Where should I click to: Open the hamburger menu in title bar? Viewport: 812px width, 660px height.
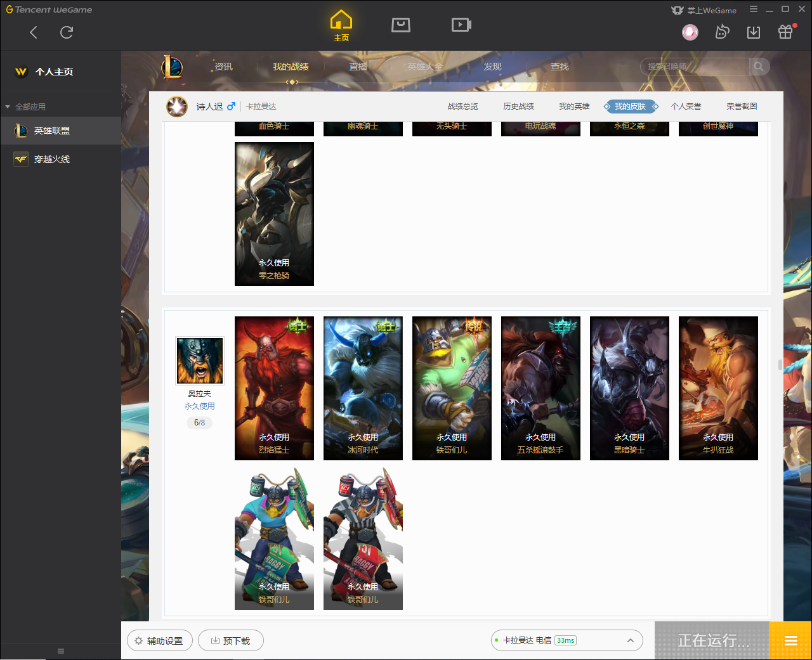click(x=754, y=10)
